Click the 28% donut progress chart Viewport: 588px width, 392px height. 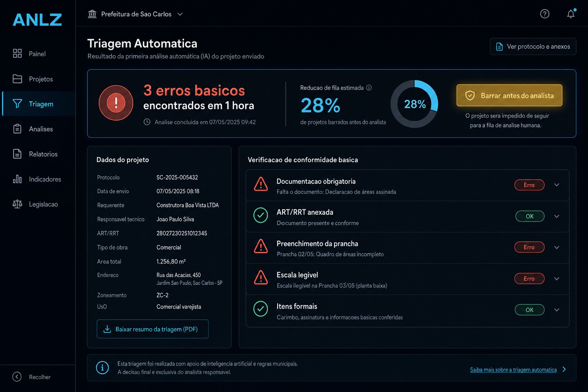[x=414, y=104]
